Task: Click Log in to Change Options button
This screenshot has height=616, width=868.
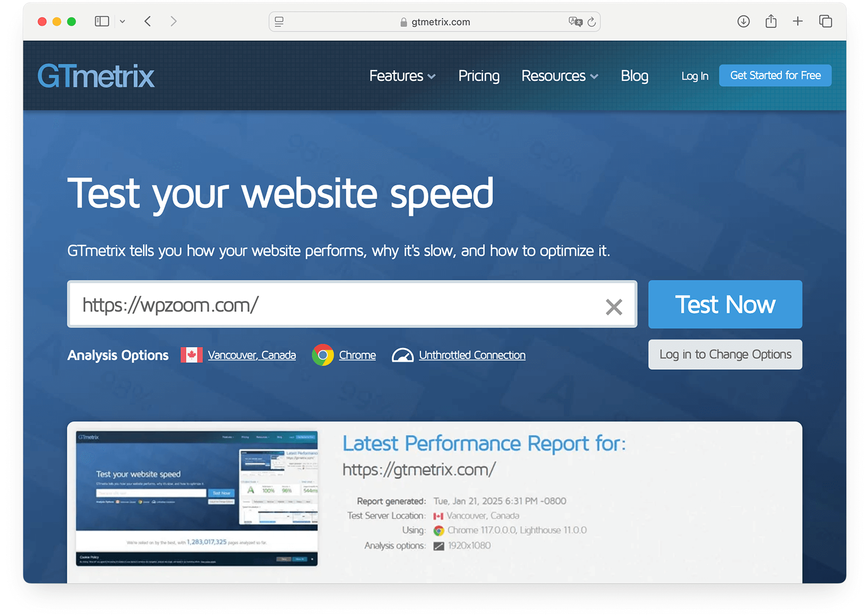Action: click(x=725, y=355)
